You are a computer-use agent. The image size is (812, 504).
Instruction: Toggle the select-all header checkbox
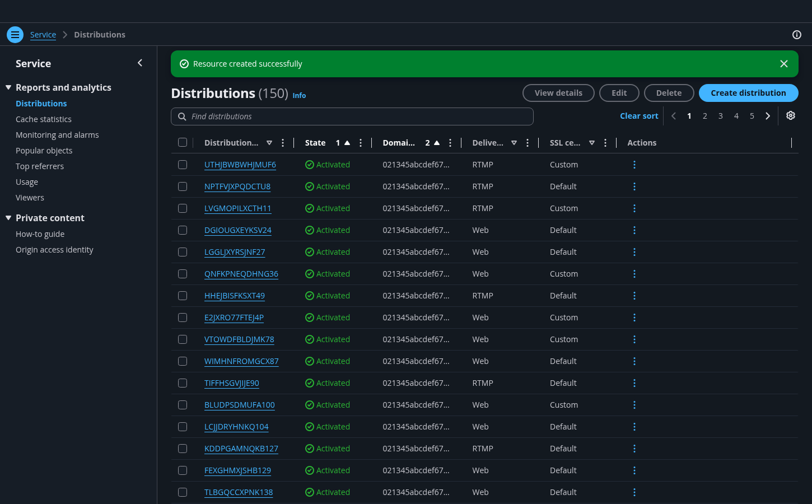[183, 142]
